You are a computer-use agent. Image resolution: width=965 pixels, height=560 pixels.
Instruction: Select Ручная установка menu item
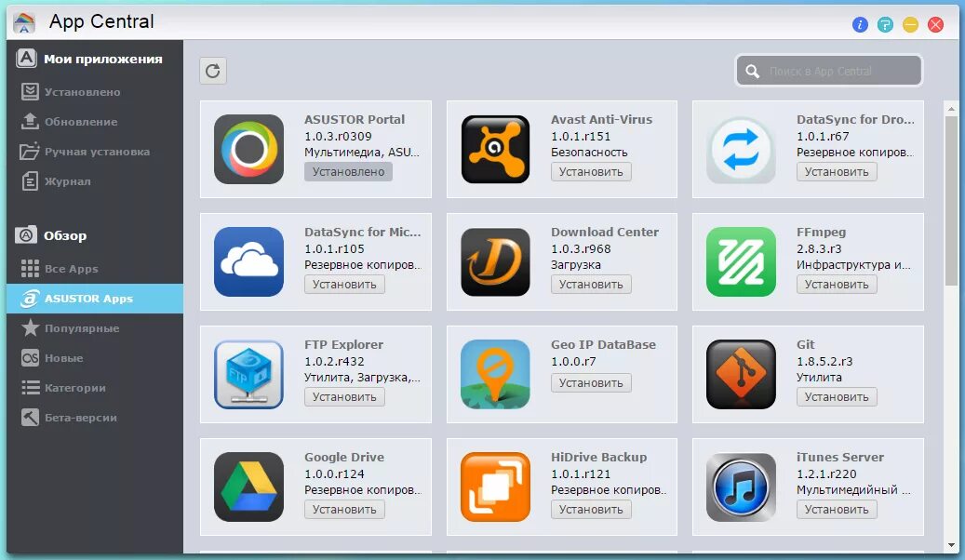pos(95,152)
